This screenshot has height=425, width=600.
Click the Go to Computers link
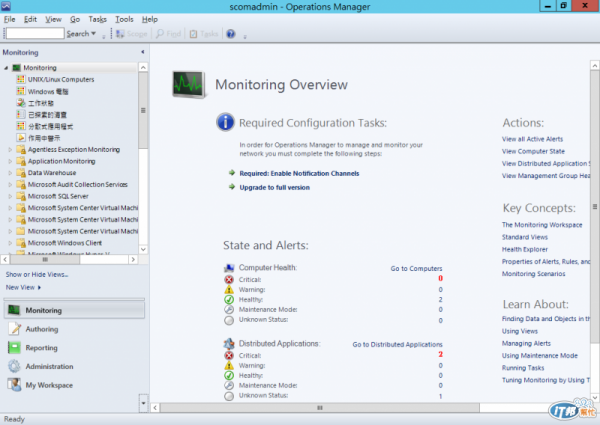click(x=416, y=269)
